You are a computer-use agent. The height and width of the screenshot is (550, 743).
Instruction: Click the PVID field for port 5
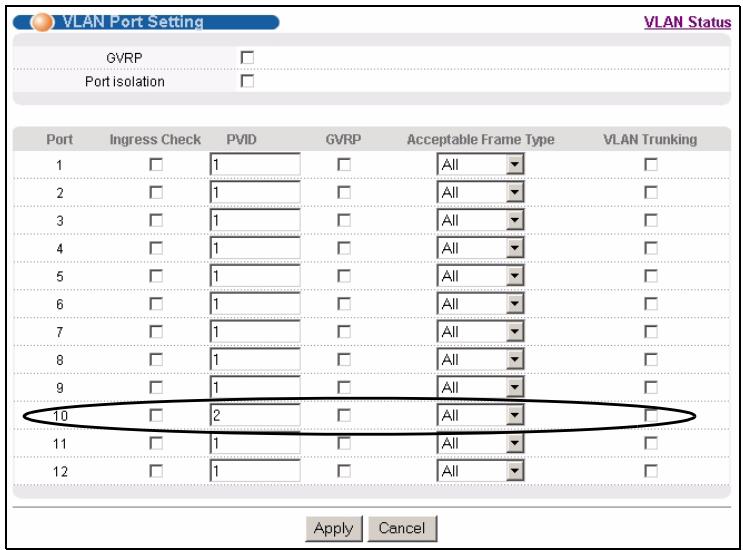(x=255, y=276)
